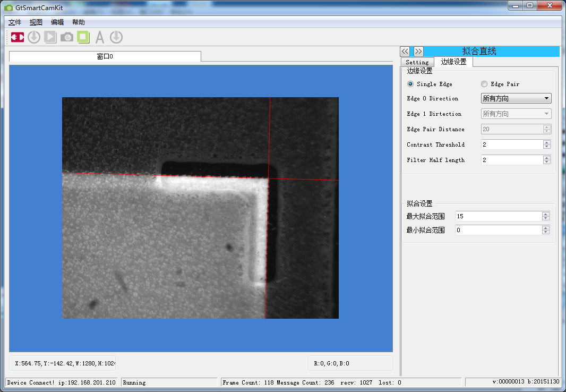
Task: Click the Edge 0 Direction label
Action: (432, 99)
